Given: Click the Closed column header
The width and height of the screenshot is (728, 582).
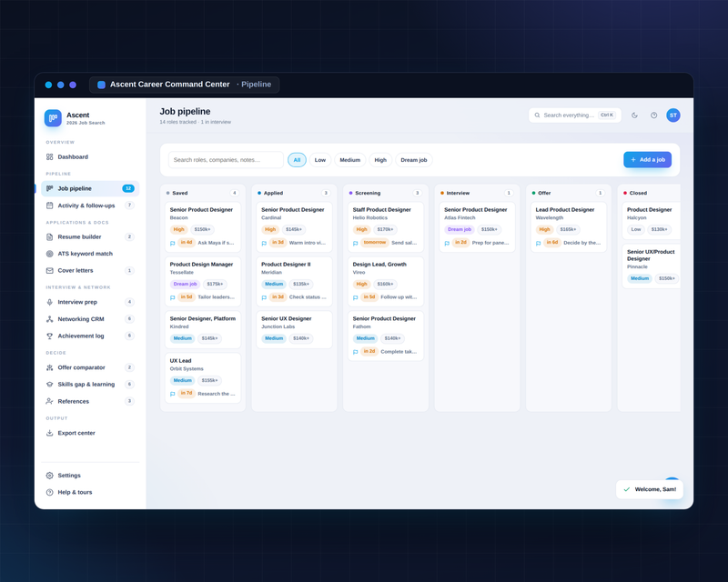Looking at the screenshot, I should tap(651, 193).
